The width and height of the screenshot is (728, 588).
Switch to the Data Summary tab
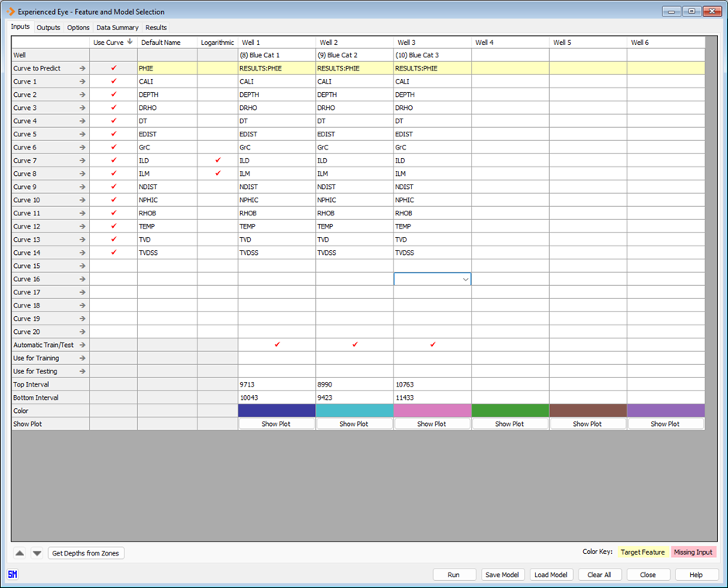[117, 27]
